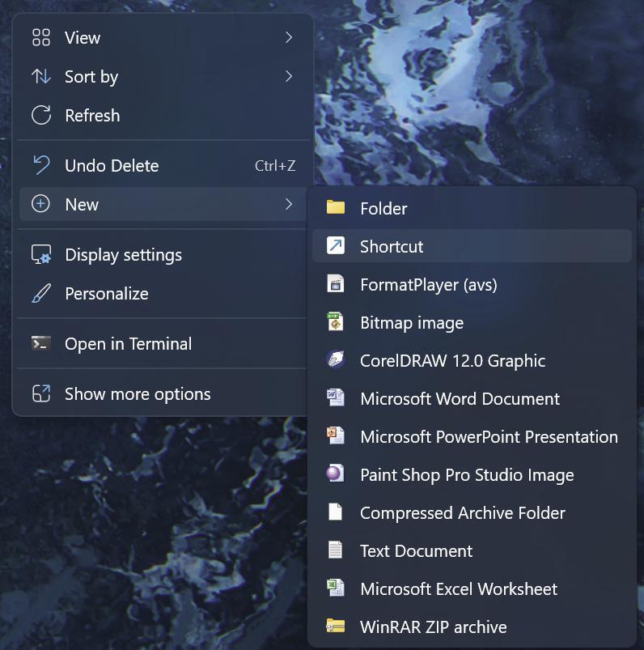Screen dimensions: 644x650
Task: Click the Display settings monitor icon
Action: (x=41, y=254)
